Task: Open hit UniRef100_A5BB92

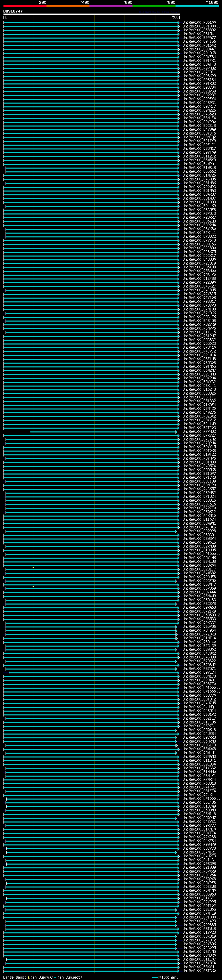Action: 199,30
